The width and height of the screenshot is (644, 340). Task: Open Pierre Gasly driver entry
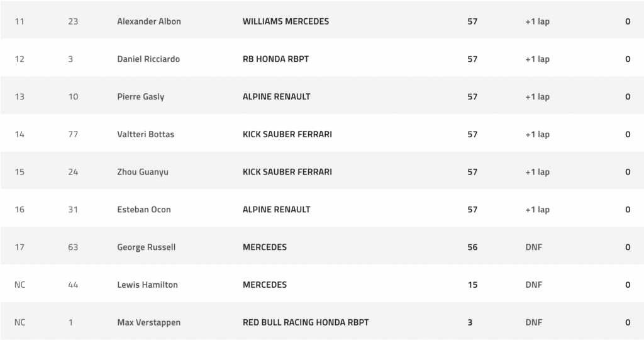(141, 96)
